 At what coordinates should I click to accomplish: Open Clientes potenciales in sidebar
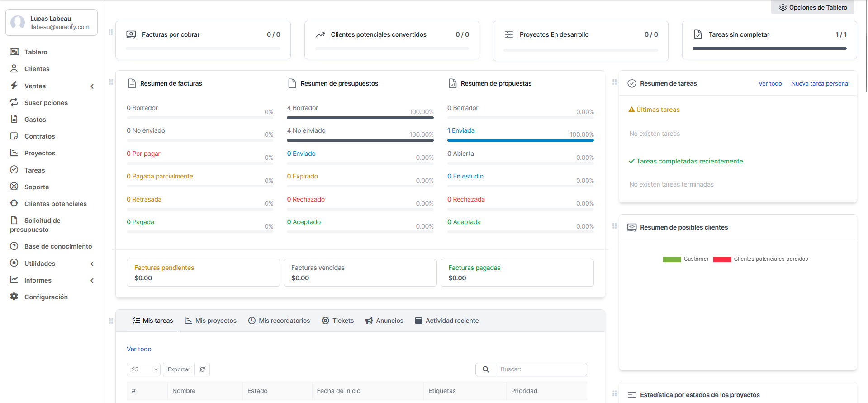click(55, 204)
